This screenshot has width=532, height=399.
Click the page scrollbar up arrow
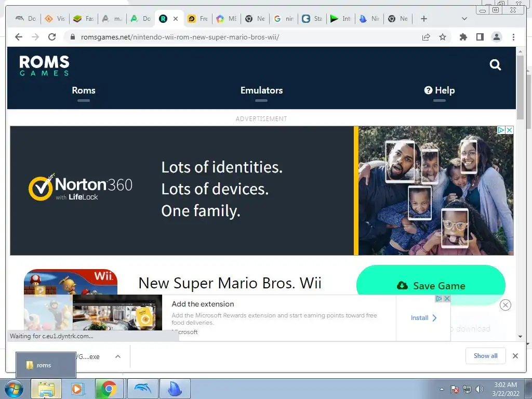pos(520,51)
